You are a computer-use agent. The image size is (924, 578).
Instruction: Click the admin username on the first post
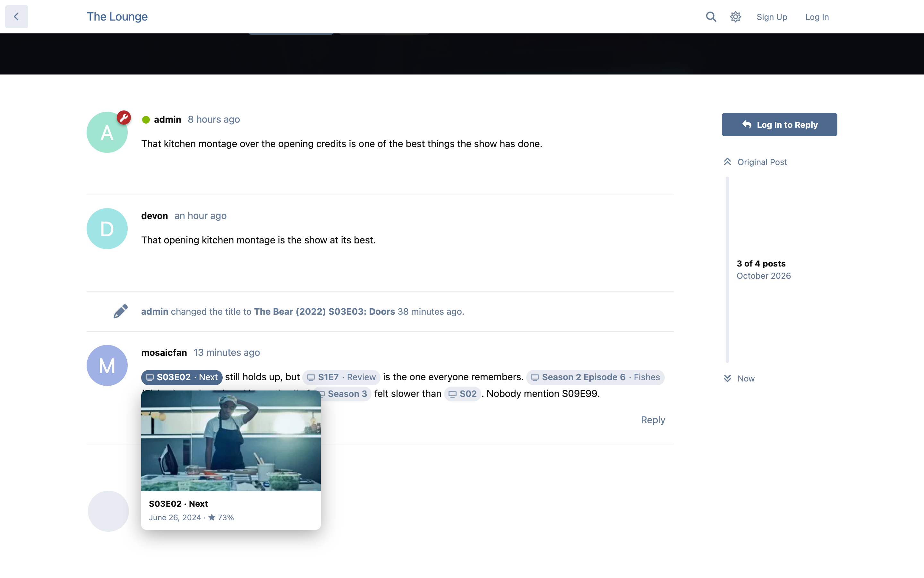(x=167, y=120)
